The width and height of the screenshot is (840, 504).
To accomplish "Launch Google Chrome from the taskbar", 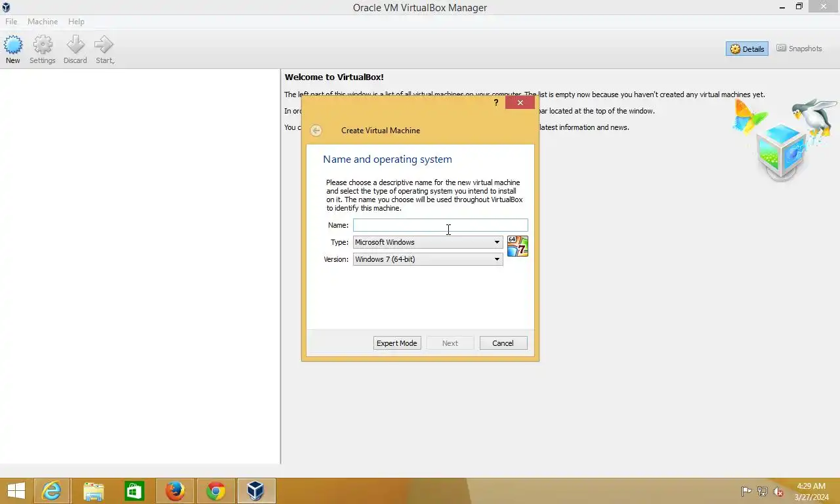I will coord(216,491).
